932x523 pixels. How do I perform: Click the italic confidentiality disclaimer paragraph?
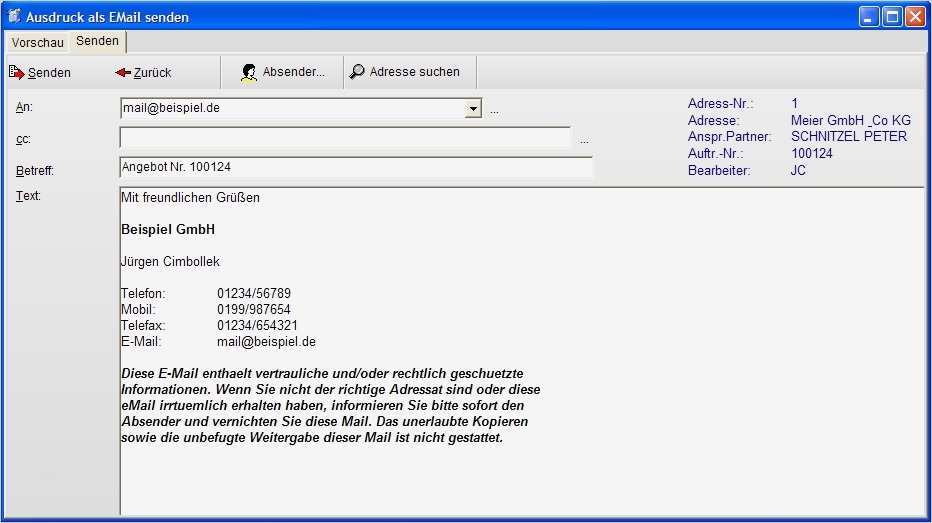tap(330, 405)
